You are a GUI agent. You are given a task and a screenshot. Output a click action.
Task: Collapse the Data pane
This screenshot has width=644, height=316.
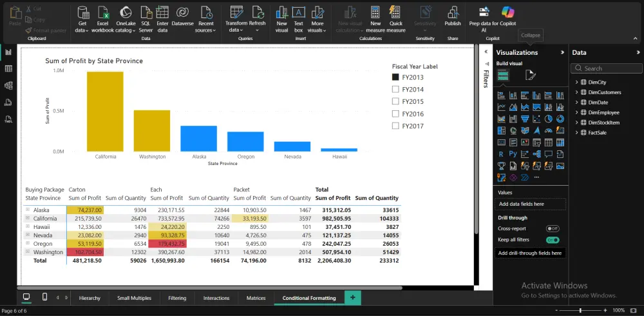tap(638, 52)
